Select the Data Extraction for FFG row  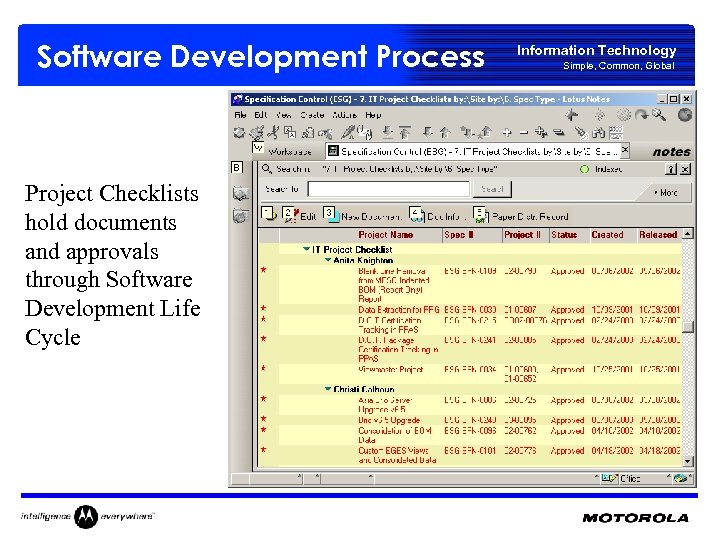pos(470,309)
